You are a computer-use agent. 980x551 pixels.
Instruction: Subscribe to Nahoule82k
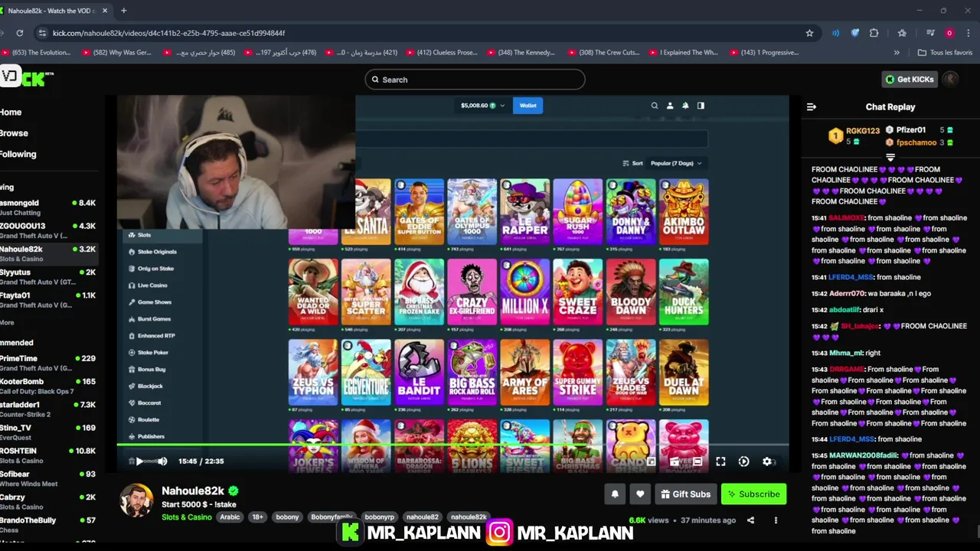click(x=753, y=494)
